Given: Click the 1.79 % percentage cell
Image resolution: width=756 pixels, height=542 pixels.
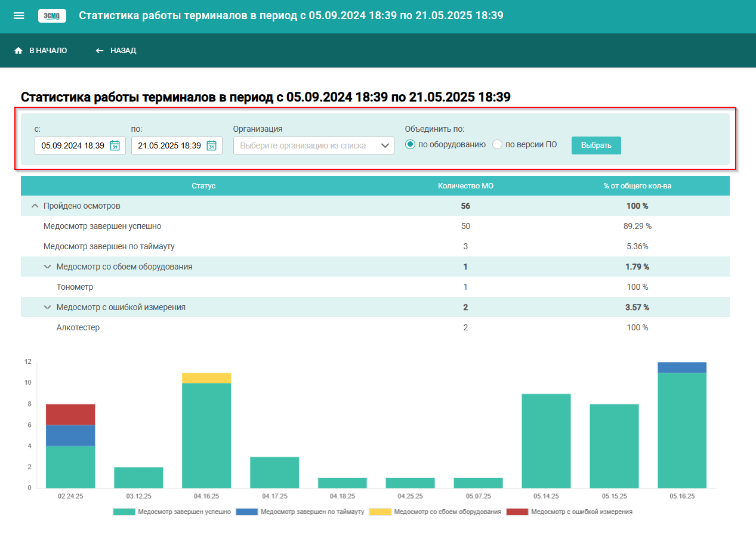Looking at the screenshot, I should click(637, 267).
